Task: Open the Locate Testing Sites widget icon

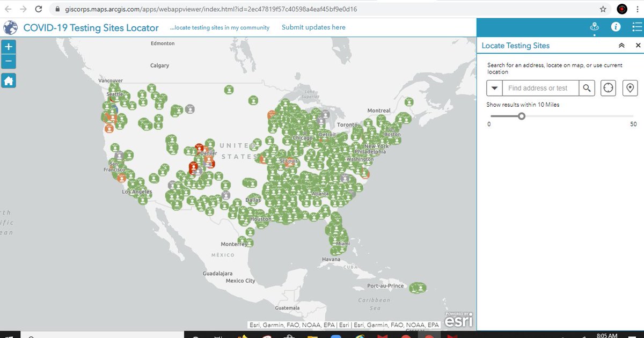Action: tap(594, 26)
